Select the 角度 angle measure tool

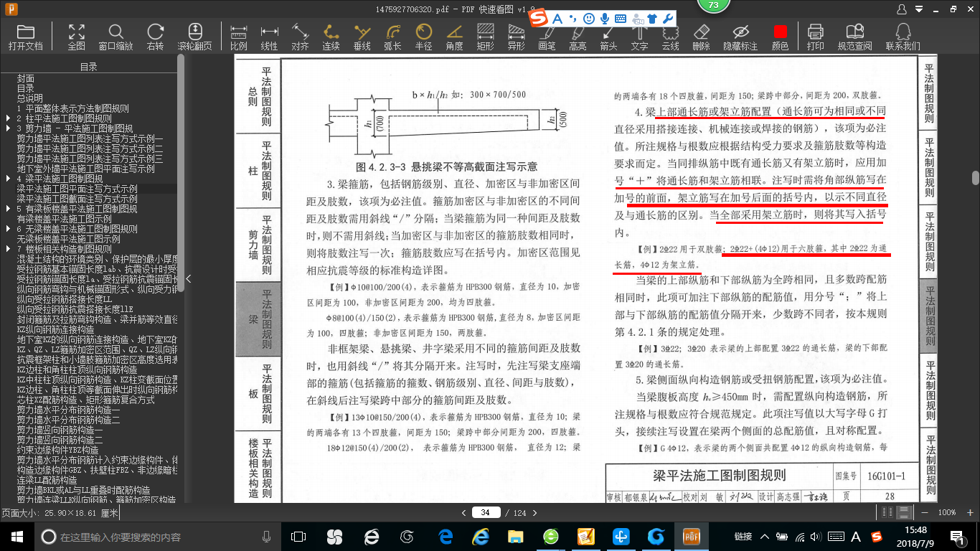(454, 37)
